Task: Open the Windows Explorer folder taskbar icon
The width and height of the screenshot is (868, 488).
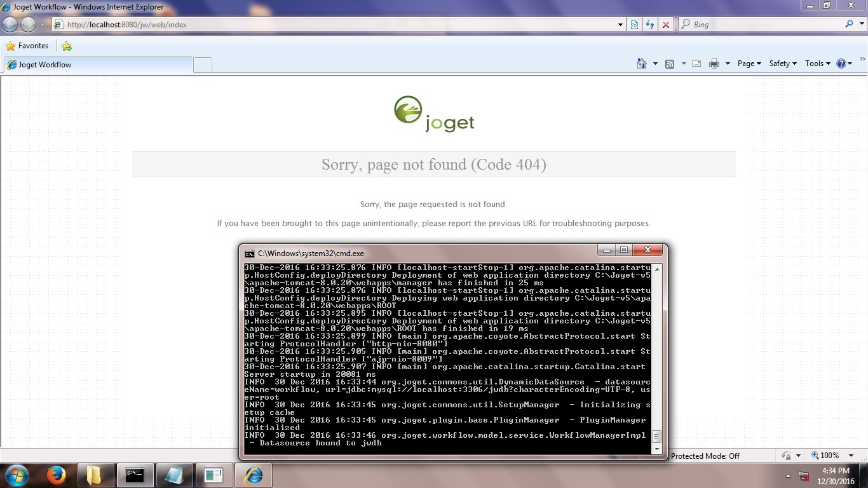Action: click(95, 475)
